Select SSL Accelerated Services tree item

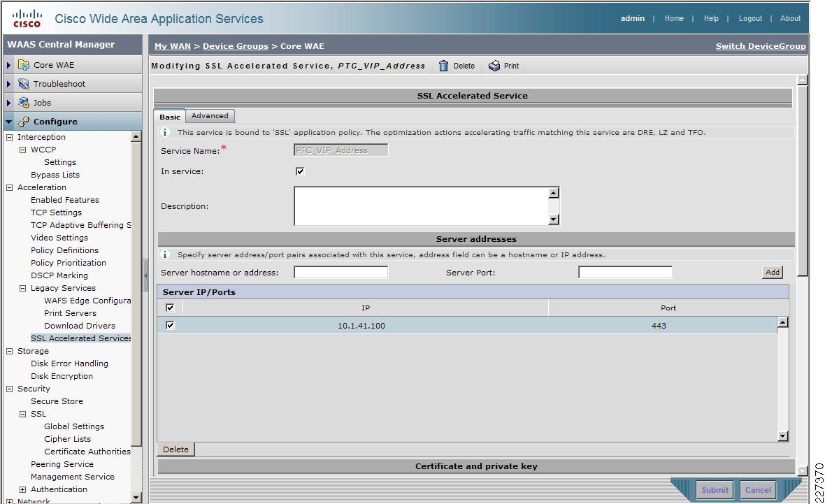point(81,338)
